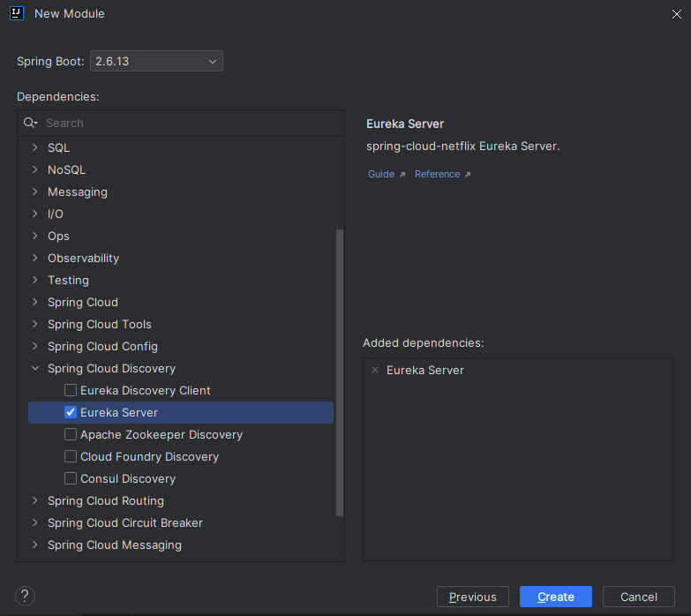Select the Eureka Discovery Client label

click(x=146, y=390)
